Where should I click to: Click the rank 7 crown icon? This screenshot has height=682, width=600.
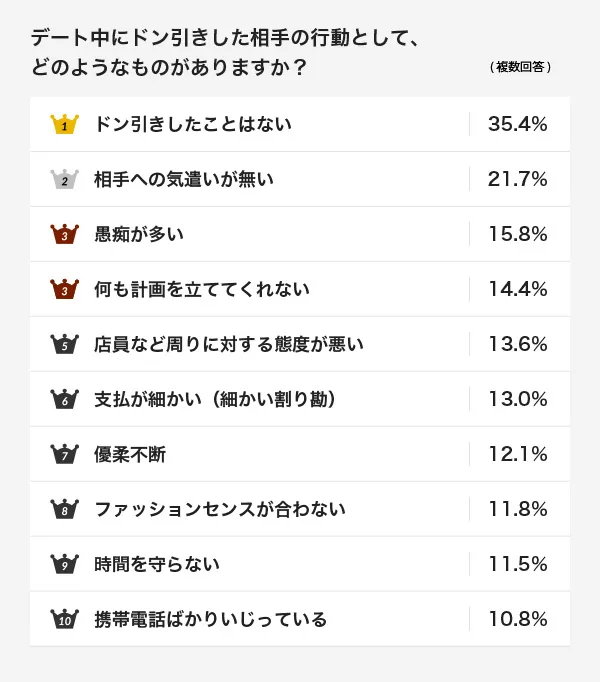tap(64, 454)
